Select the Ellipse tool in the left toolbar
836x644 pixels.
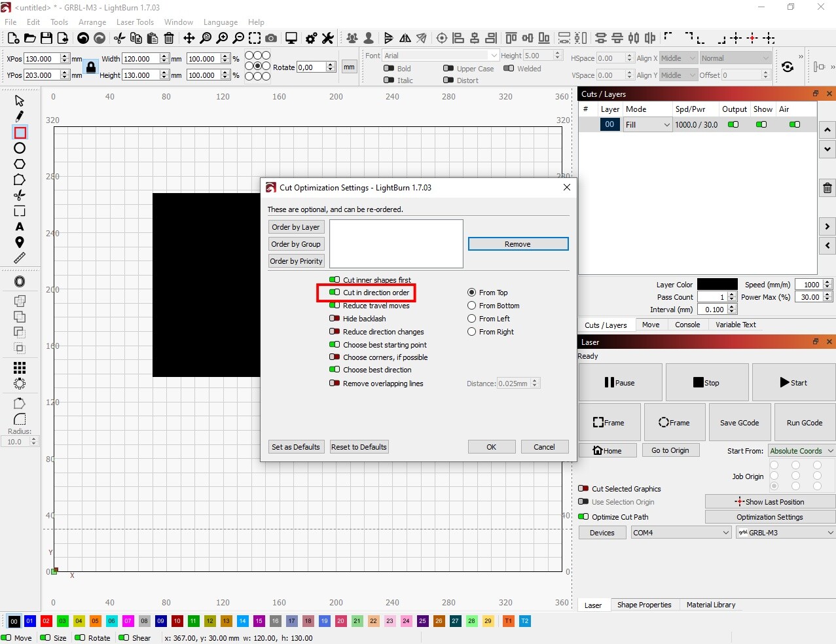pyautogui.click(x=19, y=149)
